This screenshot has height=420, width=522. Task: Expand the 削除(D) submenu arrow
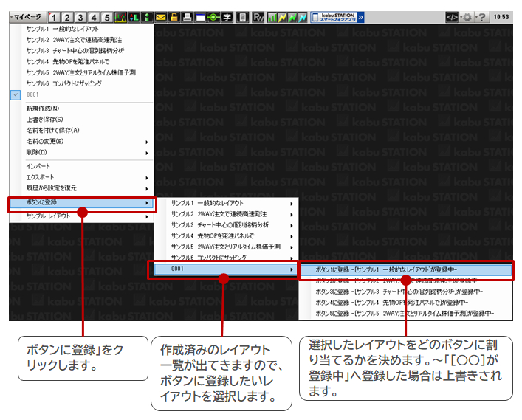pyautogui.click(x=147, y=153)
